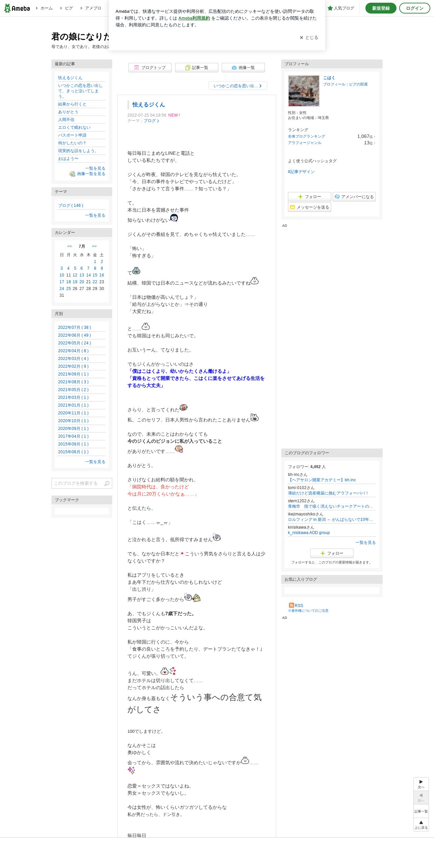Open recent article おはよう〜
The image size is (434, 868).
coord(68,159)
